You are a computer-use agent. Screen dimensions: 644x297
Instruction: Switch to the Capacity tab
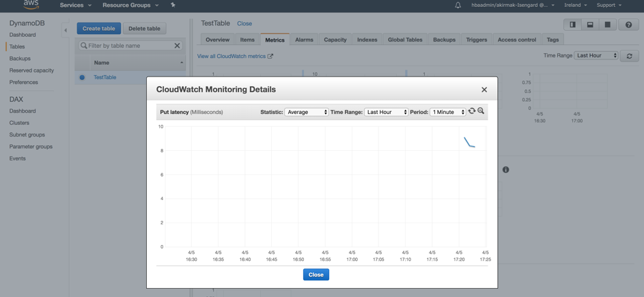tap(335, 40)
